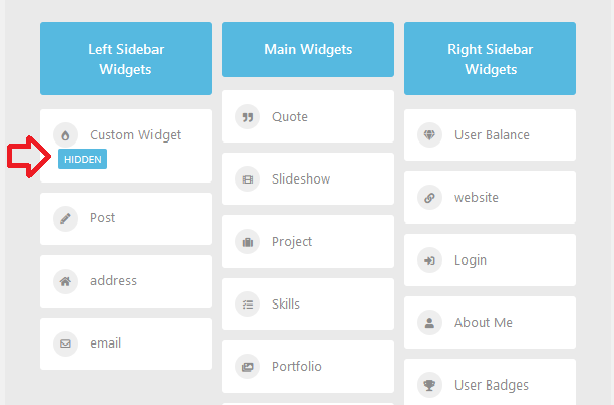Screen dimensions: 614x405
Task: Select the checklist icon beside Skills
Action: (247, 304)
